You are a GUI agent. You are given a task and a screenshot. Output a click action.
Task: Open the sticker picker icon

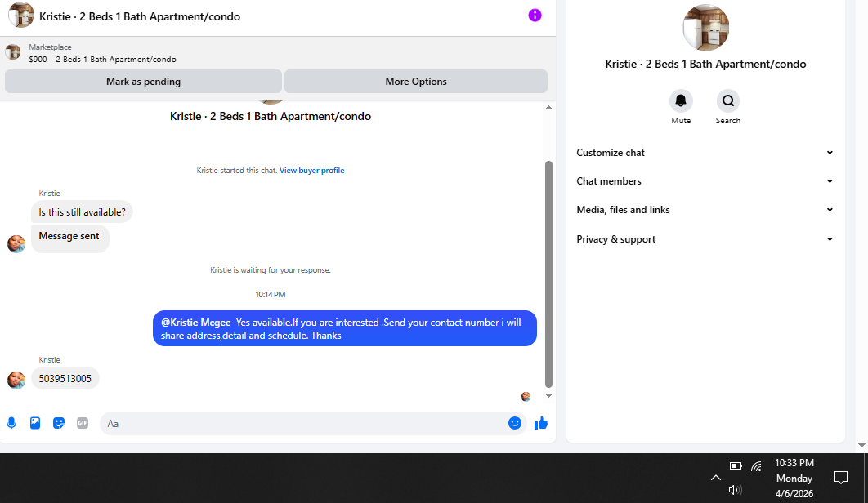coord(59,423)
